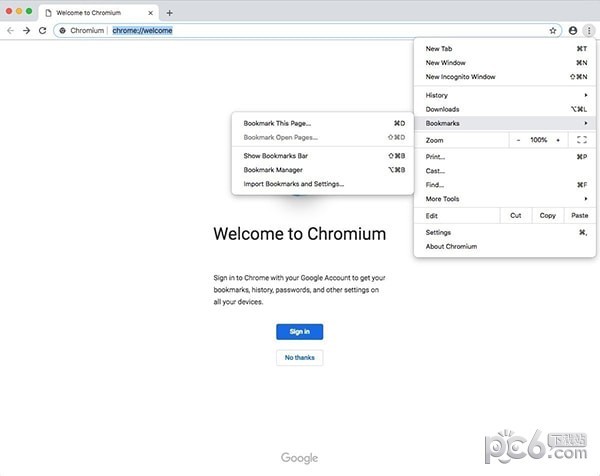Decrease zoom with minus button

tap(518, 140)
